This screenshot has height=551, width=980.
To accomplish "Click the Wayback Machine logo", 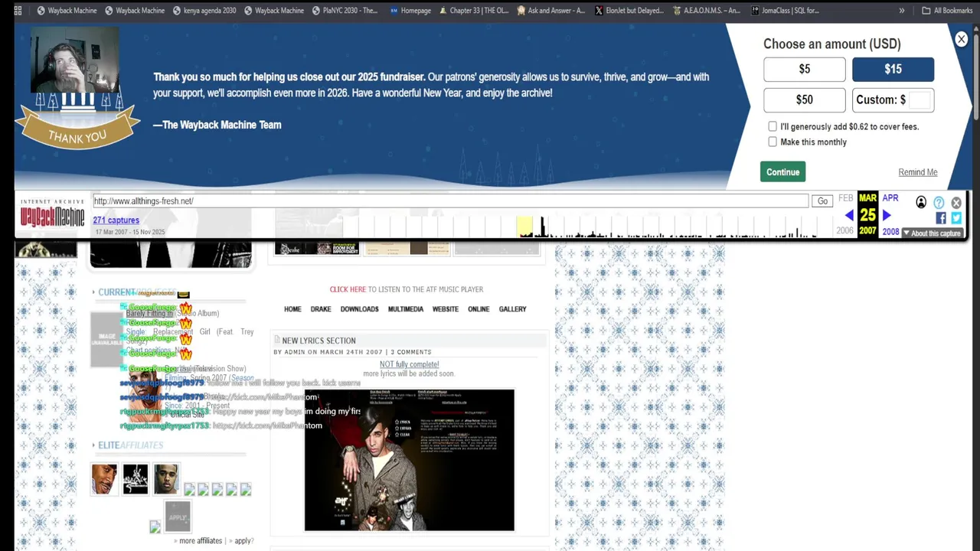I will pos(52,215).
